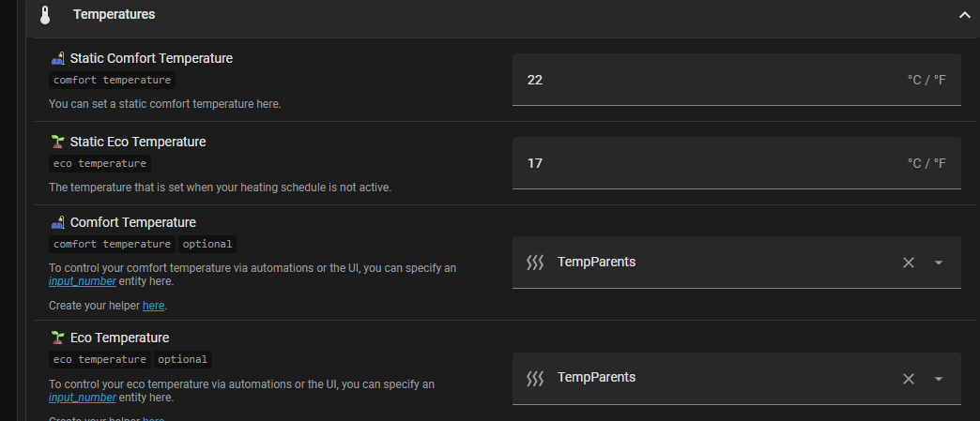Screen dimensions: 980x421
Task: Clear the Comfort Temperature entity selection
Action: point(908,263)
